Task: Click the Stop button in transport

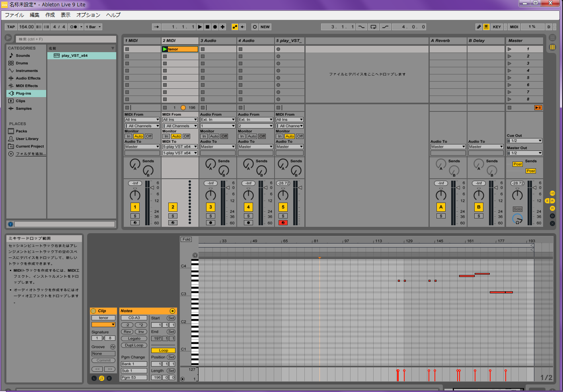Action: coord(207,27)
